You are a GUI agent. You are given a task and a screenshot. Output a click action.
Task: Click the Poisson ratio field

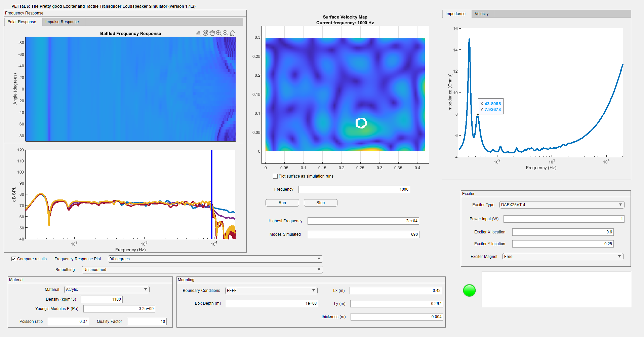(x=68, y=322)
